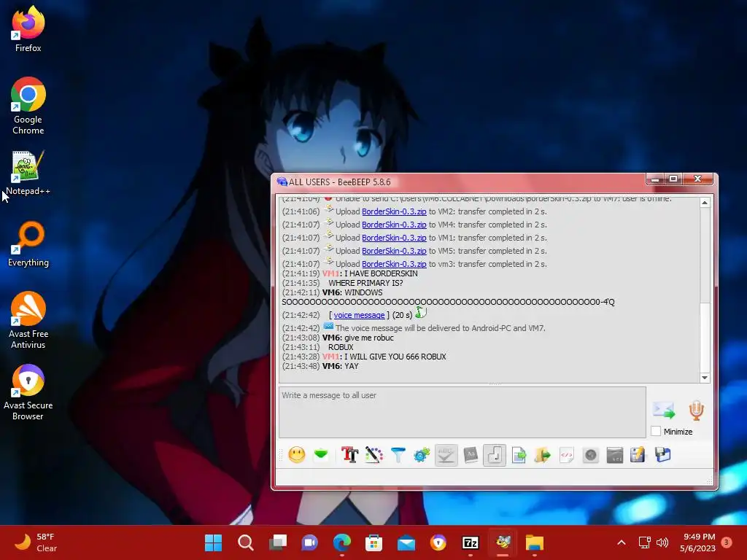The image size is (747, 560).
Task: Open chat settings gears icon
Action: 422,455
